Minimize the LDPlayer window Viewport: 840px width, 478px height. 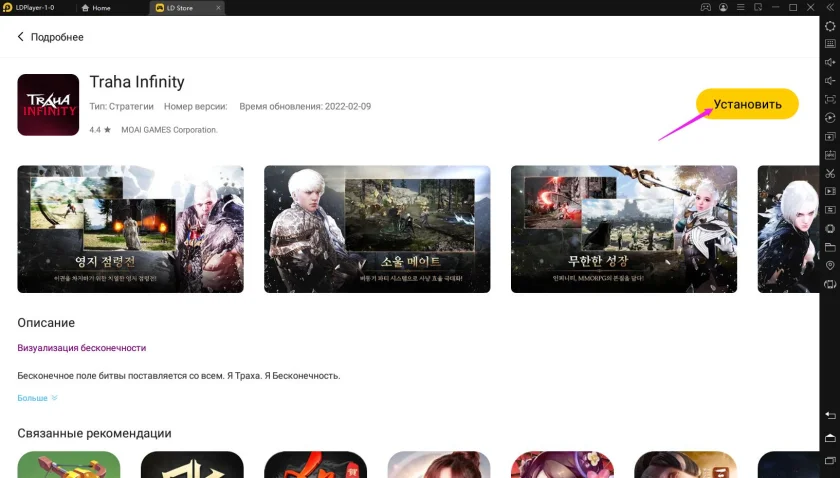[x=776, y=8]
